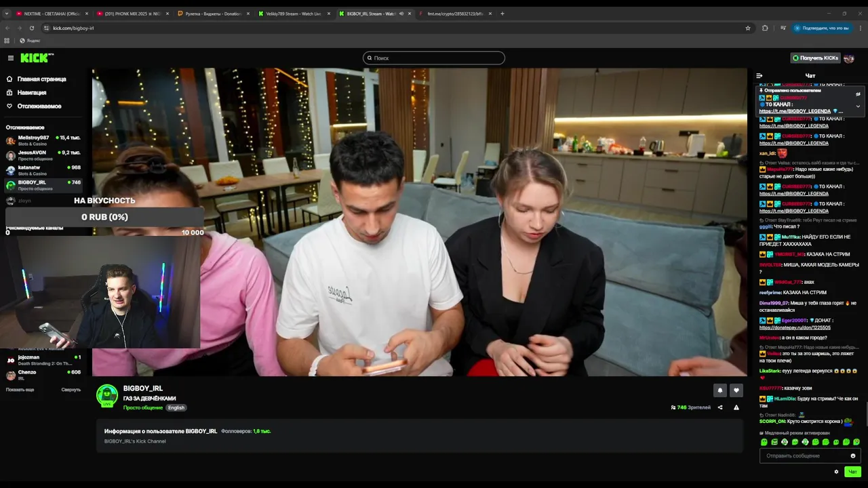
Task: Toggle the follow heart button
Action: coord(736,390)
